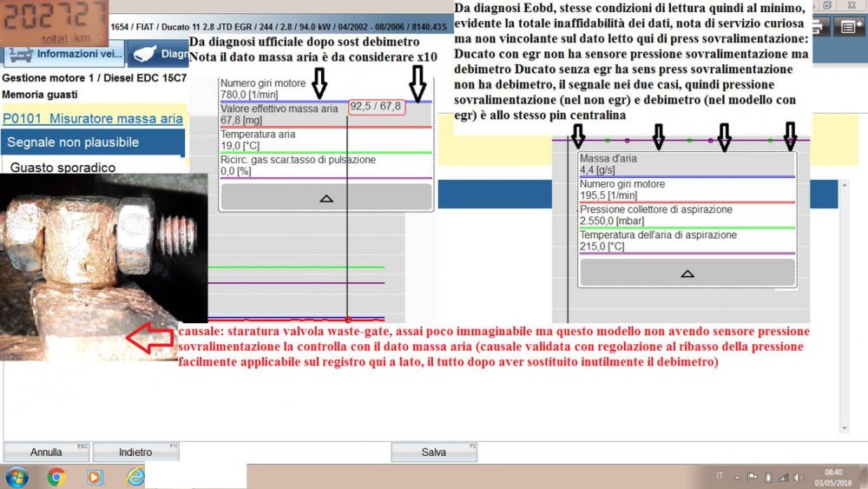Launch Google Chrome from the taskbar
The width and height of the screenshot is (868, 489).
[56, 477]
